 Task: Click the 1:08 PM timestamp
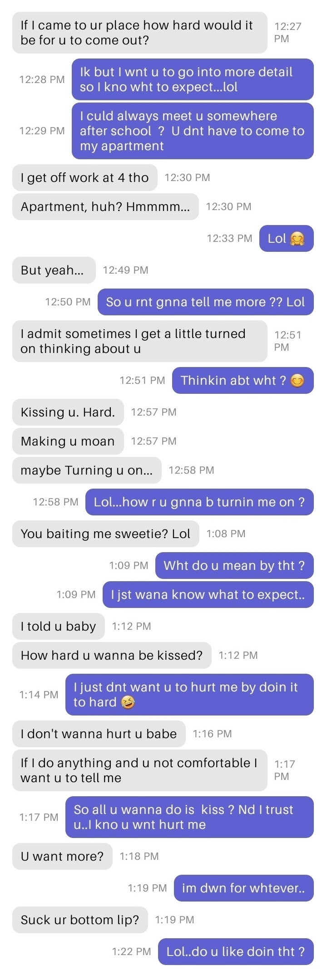226,534
